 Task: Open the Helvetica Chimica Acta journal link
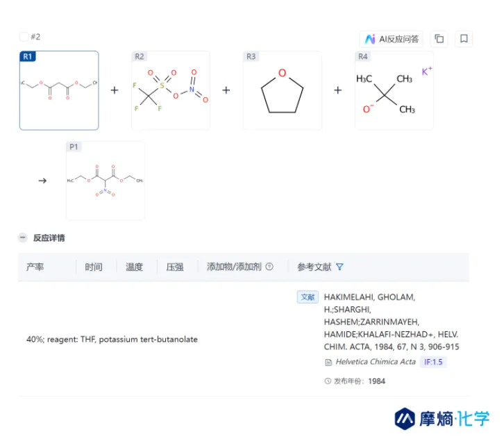click(x=375, y=362)
